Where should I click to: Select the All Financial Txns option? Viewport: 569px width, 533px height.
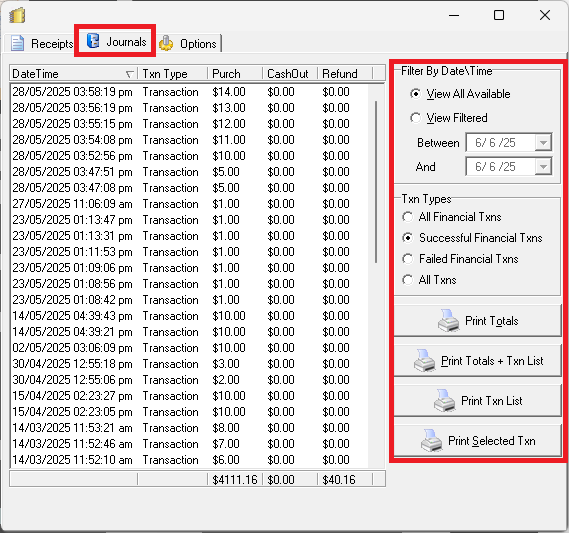coord(407,217)
